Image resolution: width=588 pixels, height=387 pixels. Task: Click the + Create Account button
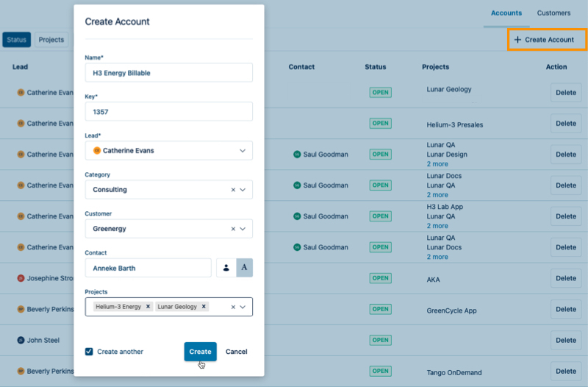(547, 40)
